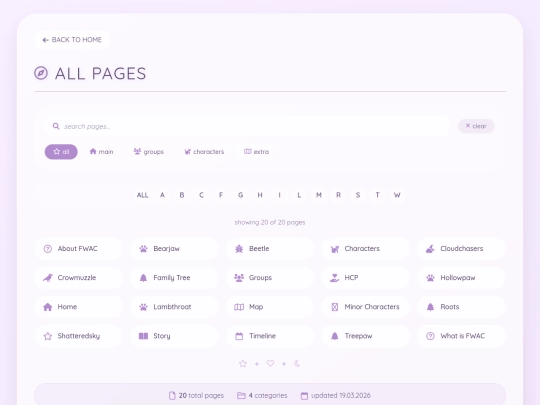Click the icon next to Minor Characters
This screenshot has width=540, height=405.
click(x=335, y=307)
